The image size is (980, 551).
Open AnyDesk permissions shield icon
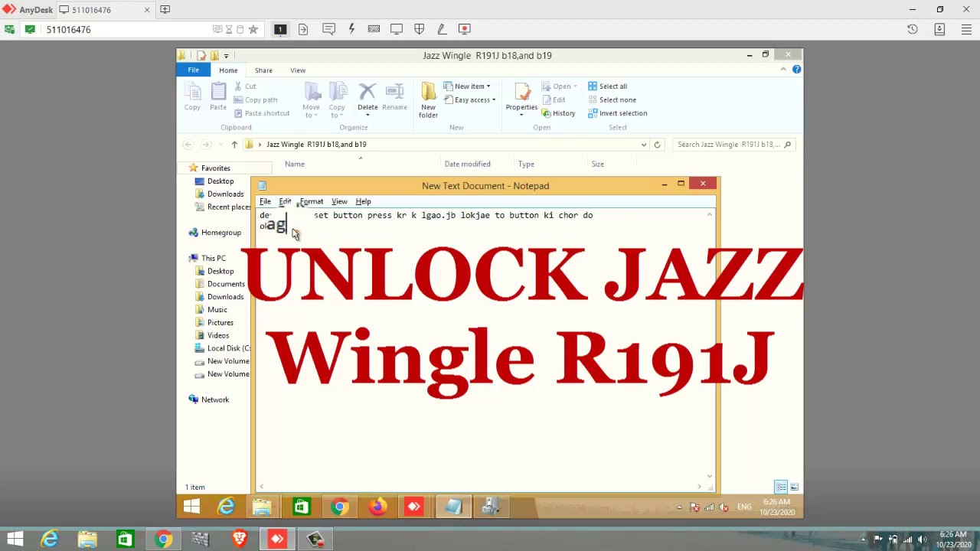pos(419,29)
